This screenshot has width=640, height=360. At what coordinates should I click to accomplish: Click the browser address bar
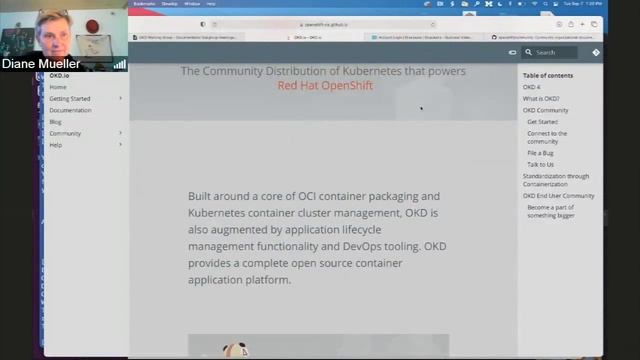point(323,24)
